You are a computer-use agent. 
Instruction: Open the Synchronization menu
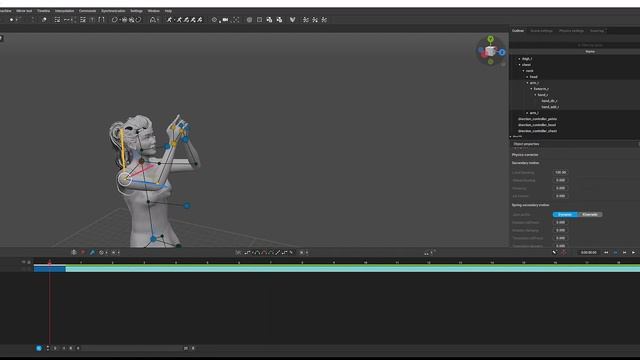[x=113, y=11]
